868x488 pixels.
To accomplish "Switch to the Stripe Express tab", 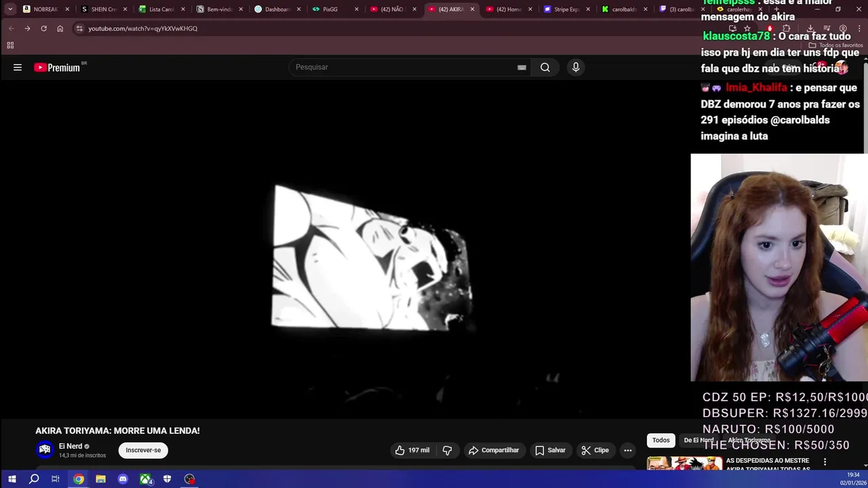I will (x=566, y=9).
